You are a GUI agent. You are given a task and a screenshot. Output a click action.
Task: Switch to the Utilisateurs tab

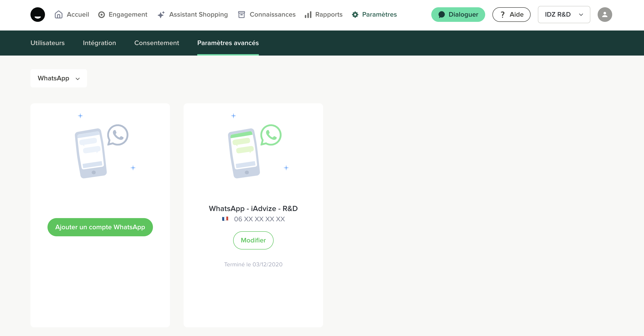(x=47, y=43)
